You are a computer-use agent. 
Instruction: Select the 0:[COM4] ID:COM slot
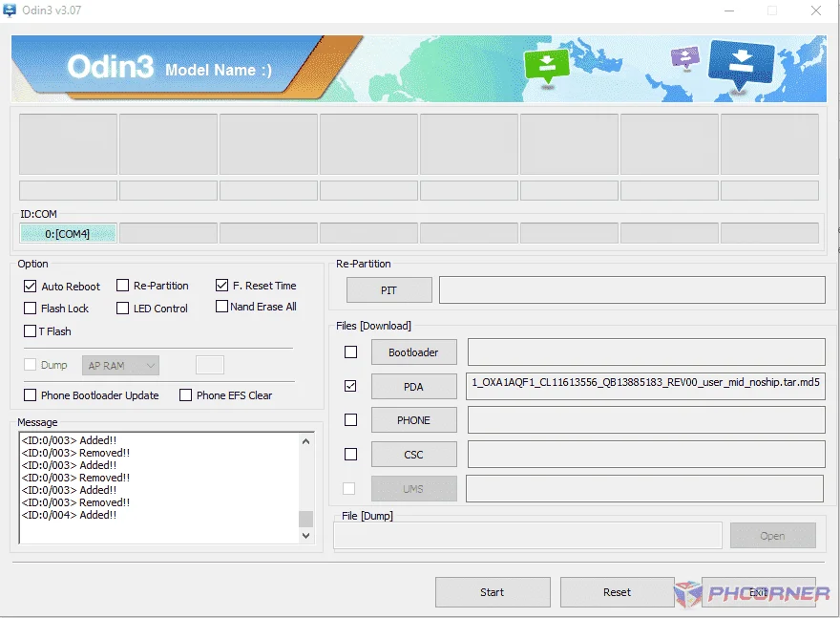click(68, 234)
